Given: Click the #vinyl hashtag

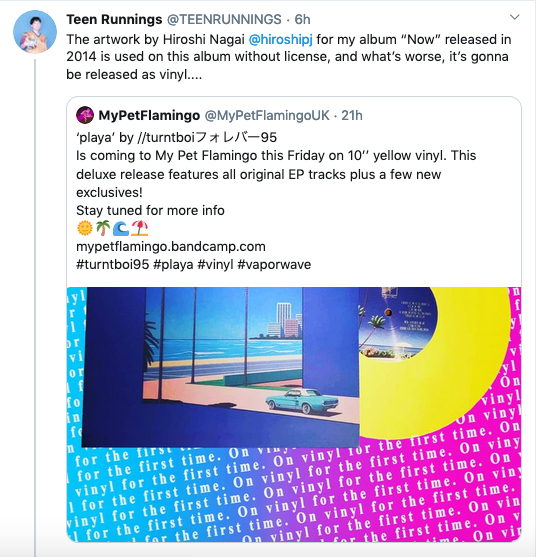Looking at the screenshot, I should [215, 264].
